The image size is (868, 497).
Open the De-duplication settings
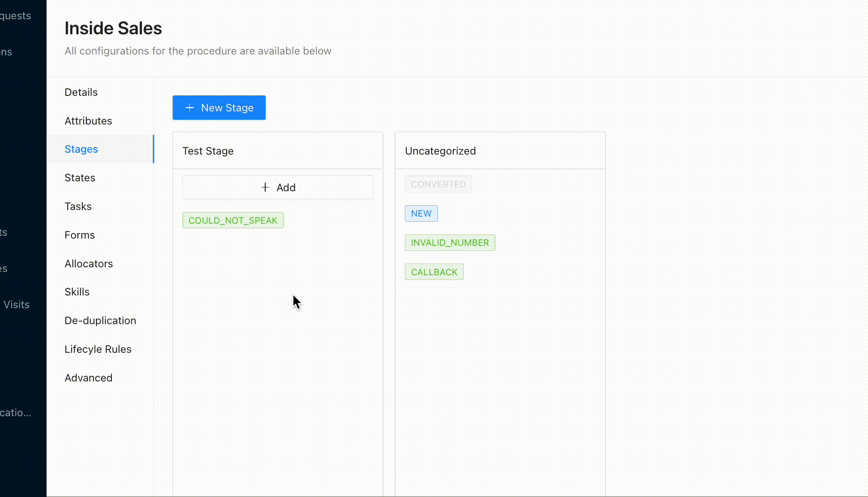click(100, 320)
